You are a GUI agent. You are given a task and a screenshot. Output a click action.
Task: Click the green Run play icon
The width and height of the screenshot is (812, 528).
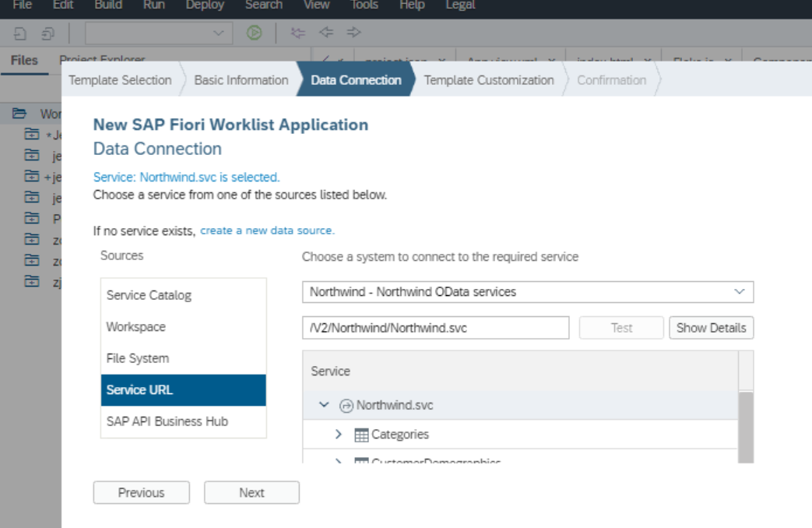coord(254,33)
